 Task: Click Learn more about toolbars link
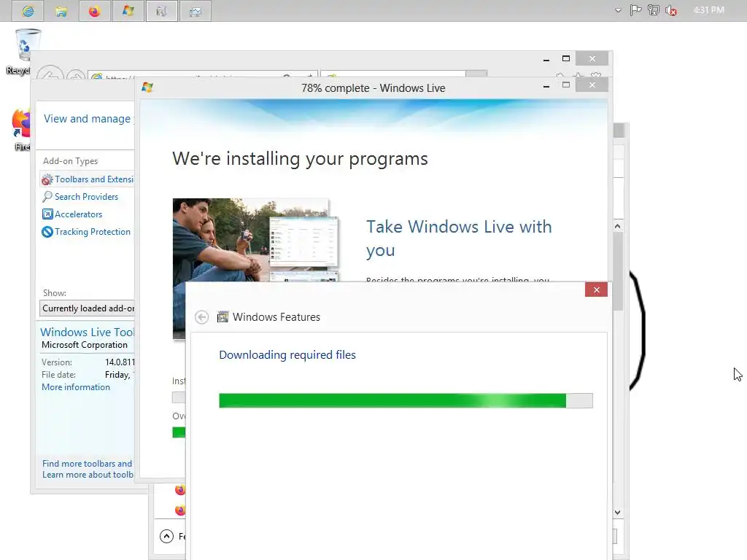[88, 475]
